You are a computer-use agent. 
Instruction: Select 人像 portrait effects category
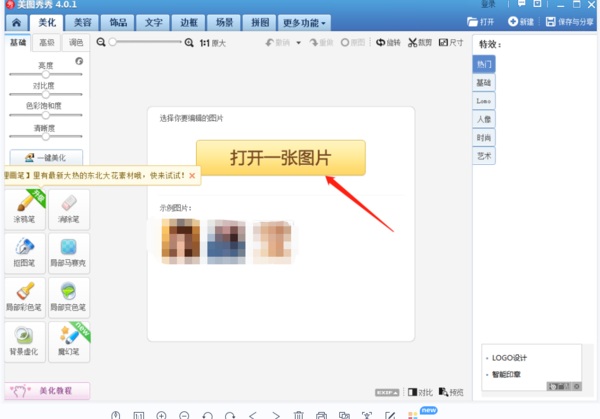coord(484,119)
